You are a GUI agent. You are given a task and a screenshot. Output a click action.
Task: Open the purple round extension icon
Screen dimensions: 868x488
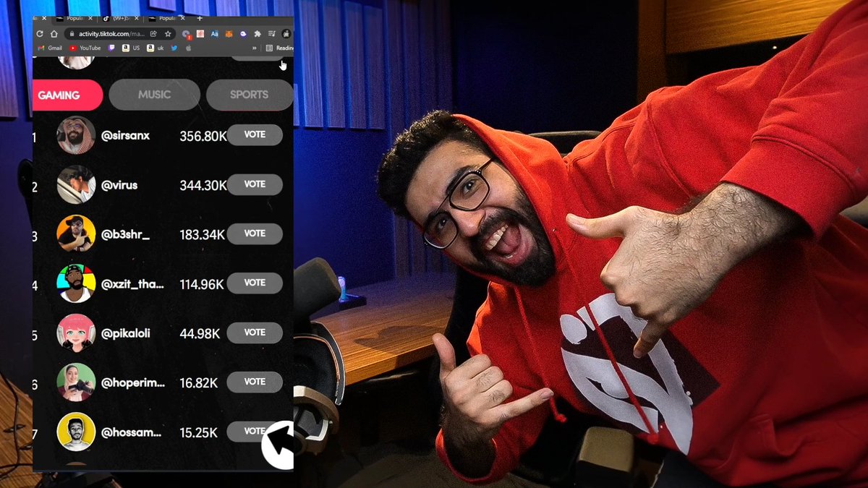(x=243, y=33)
